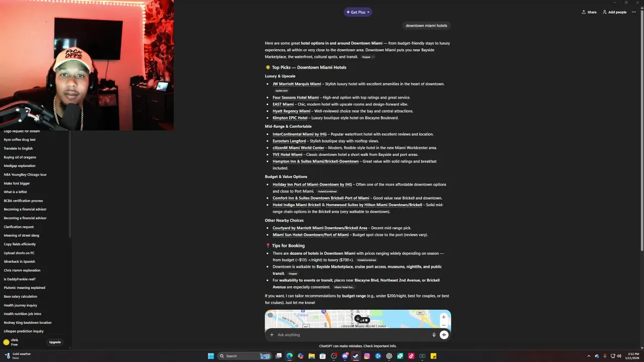Viewport: 644px width, 362px height.
Task: Zoom in on the map
Action: [x=443, y=317]
